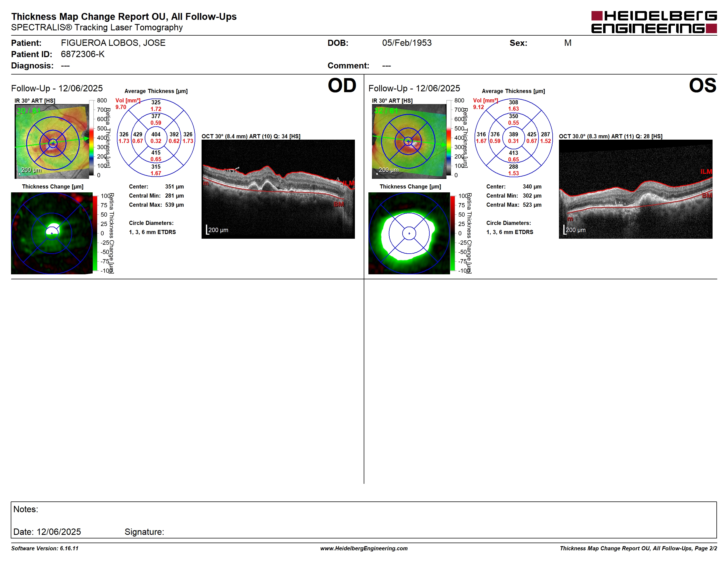Select OS inner right sector value 425
The height and width of the screenshot is (563, 728).
pos(532,134)
